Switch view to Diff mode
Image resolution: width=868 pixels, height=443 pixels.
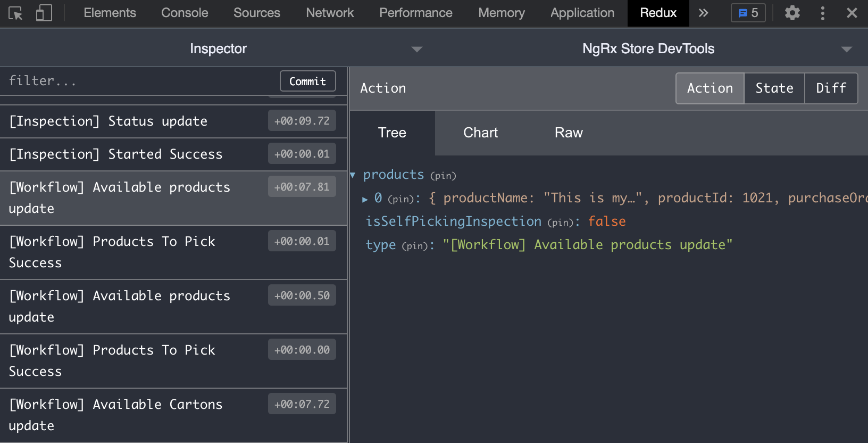831,88
